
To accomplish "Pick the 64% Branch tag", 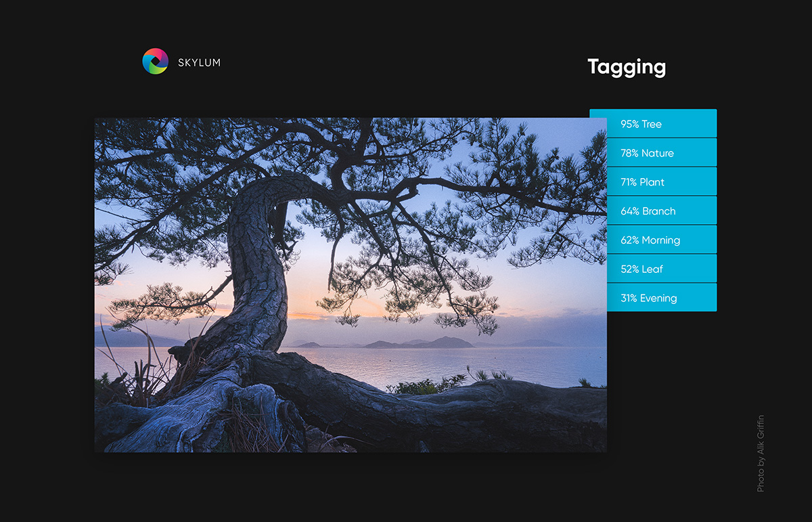I will coord(653,211).
